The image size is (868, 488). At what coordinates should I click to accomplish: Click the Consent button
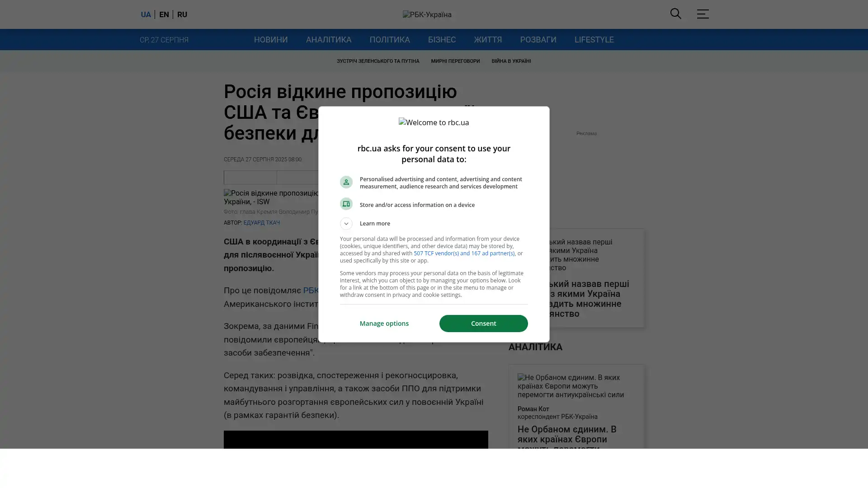[x=483, y=324]
